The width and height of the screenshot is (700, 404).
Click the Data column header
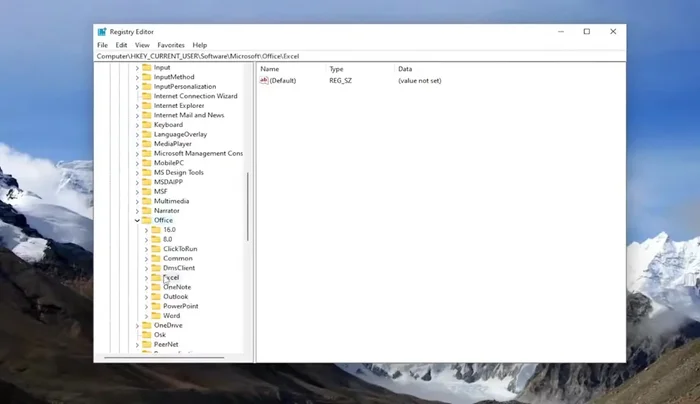(x=405, y=68)
